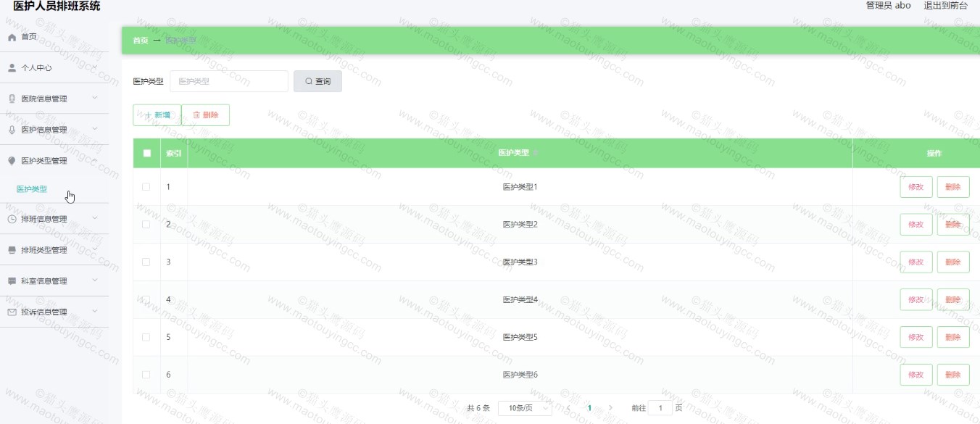Click the clock icon beside 排班信息管理
The width and height of the screenshot is (980, 424).
(x=12, y=219)
